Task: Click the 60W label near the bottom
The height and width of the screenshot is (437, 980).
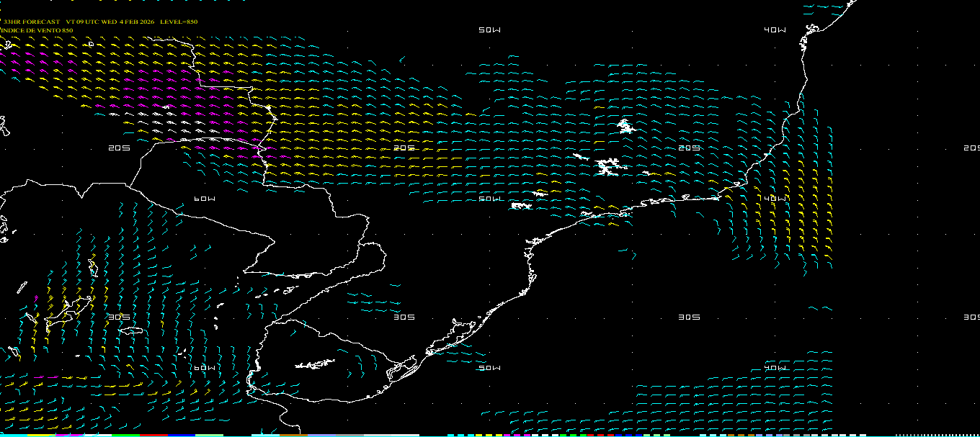Action: tap(205, 367)
